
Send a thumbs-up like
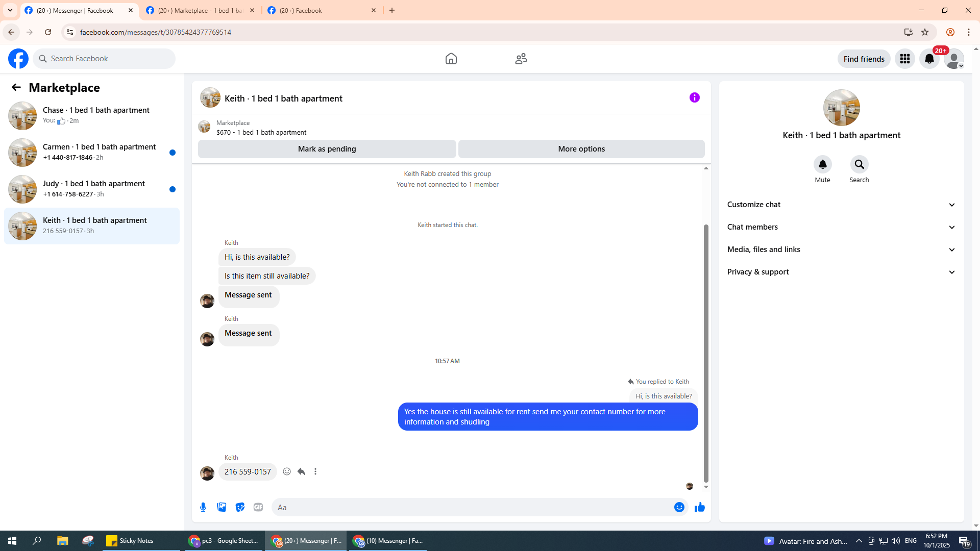pyautogui.click(x=699, y=507)
